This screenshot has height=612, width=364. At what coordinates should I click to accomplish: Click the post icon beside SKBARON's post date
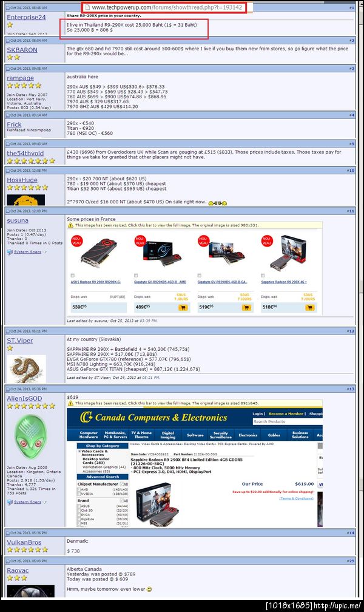[x=8, y=40]
